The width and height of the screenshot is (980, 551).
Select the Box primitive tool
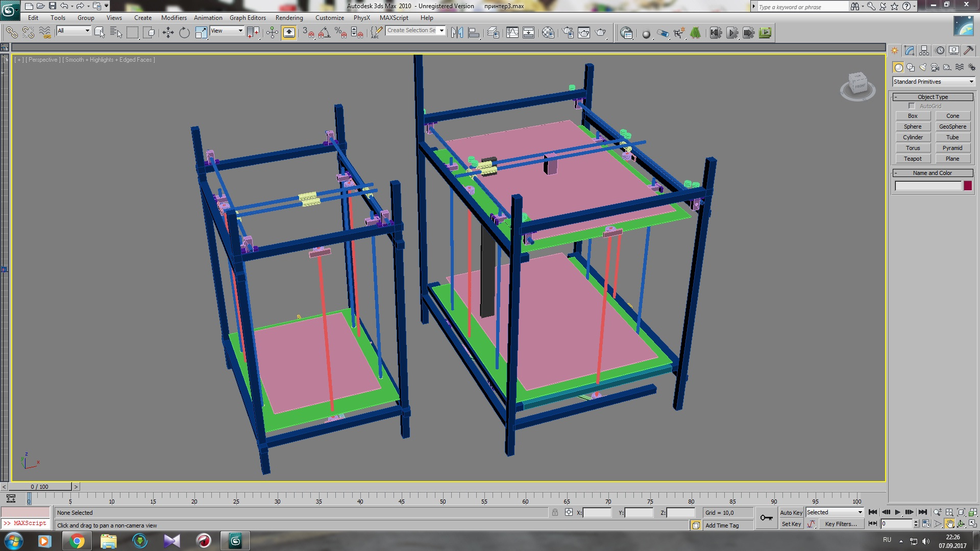[913, 116]
